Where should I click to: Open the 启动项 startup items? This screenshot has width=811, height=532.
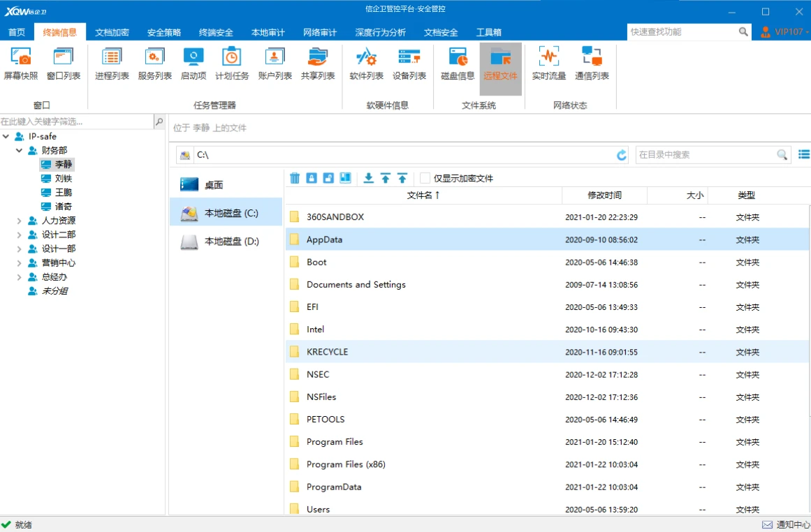point(193,64)
